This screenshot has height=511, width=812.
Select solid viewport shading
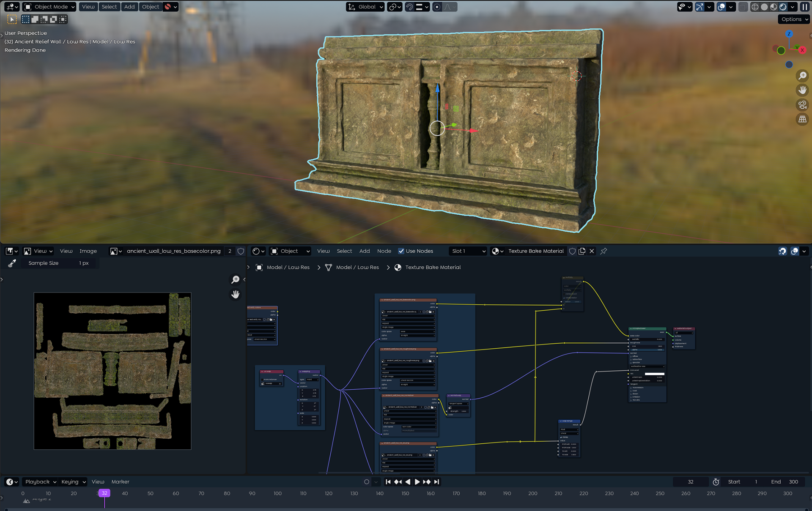point(764,7)
